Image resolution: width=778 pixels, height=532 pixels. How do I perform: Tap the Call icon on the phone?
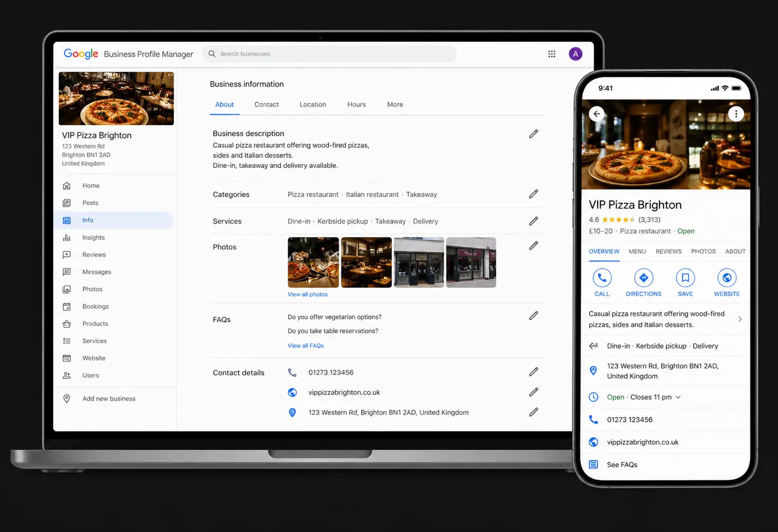602,278
